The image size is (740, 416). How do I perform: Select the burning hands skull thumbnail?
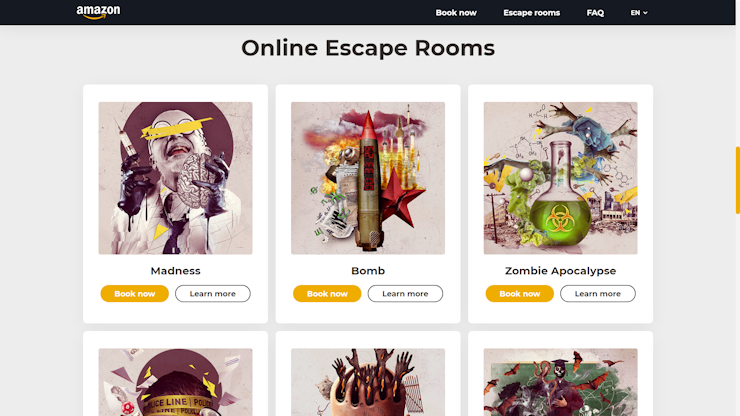coord(368,382)
